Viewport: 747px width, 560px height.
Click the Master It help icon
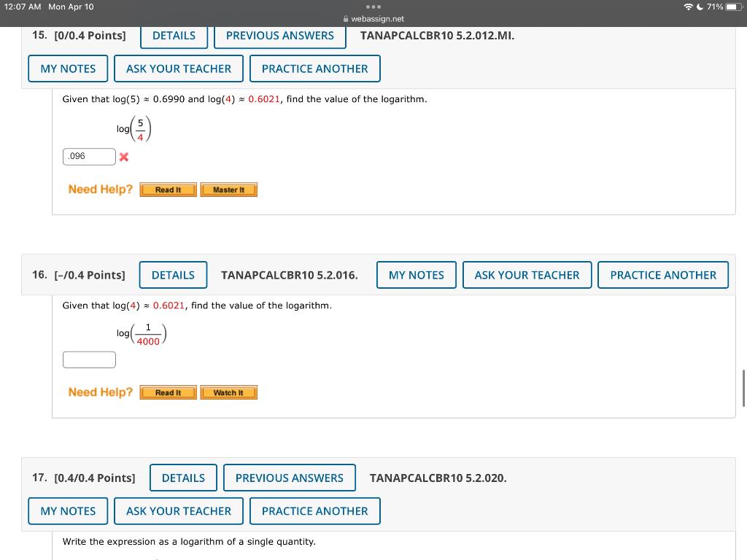[228, 190]
